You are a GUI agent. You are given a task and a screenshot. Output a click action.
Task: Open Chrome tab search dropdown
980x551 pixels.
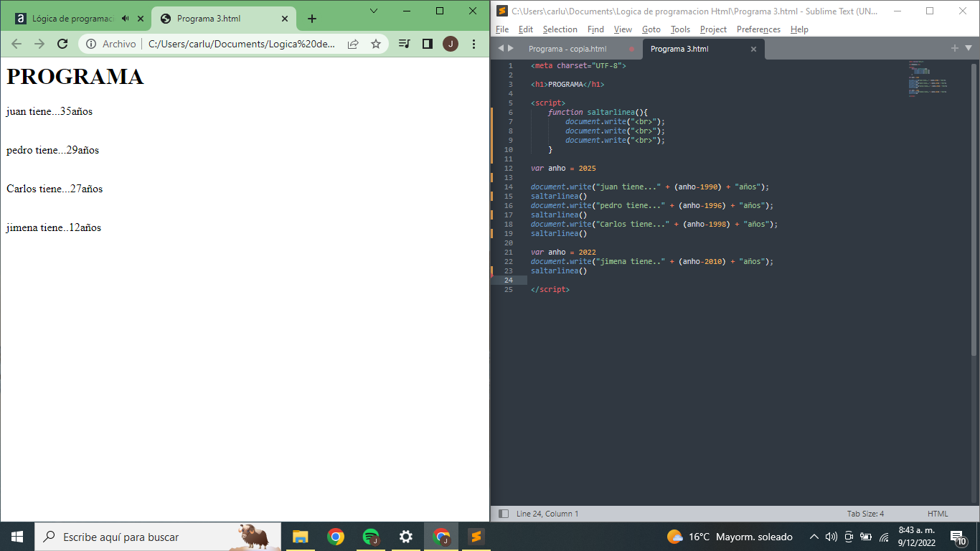pos(374,11)
